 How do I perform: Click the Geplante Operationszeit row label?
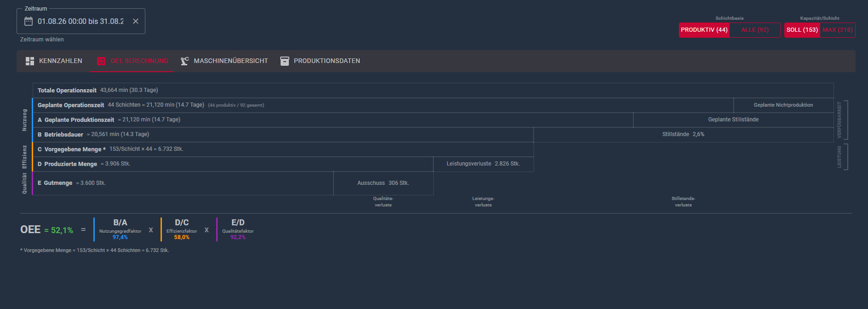pos(71,105)
